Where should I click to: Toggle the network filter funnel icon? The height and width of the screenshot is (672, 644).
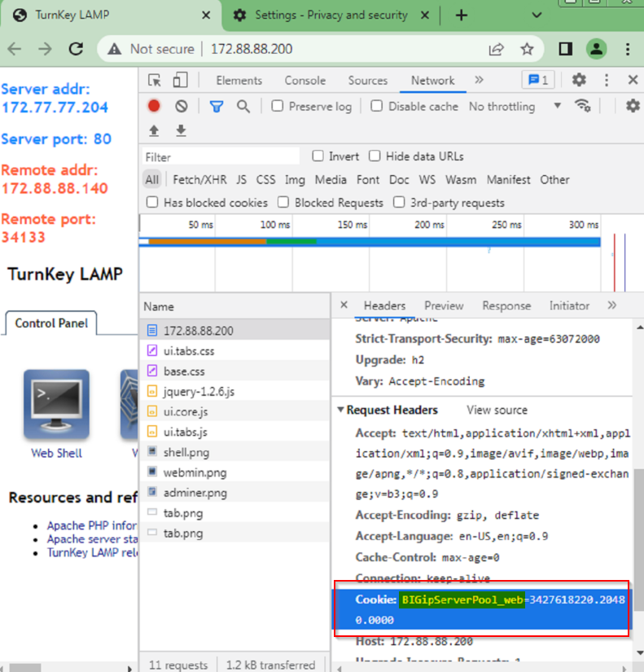pos(217,106)
